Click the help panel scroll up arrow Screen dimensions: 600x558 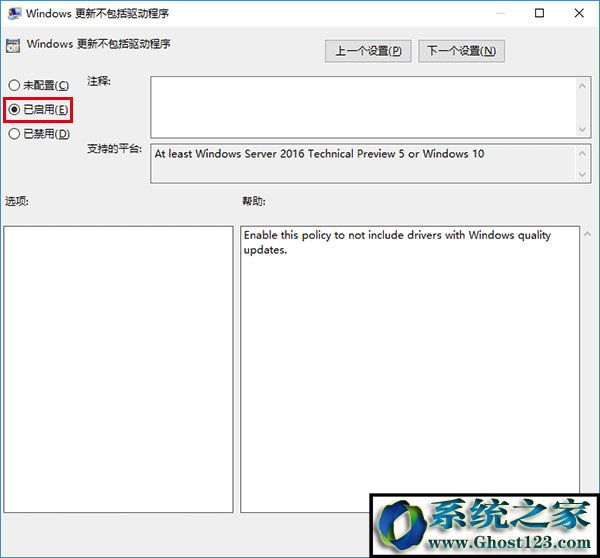click(x=587, y=233)
